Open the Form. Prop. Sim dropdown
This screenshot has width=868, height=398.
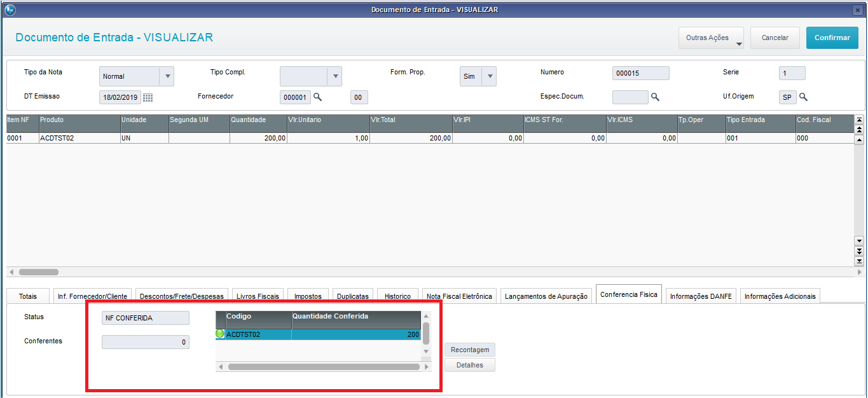click(489, 76)
